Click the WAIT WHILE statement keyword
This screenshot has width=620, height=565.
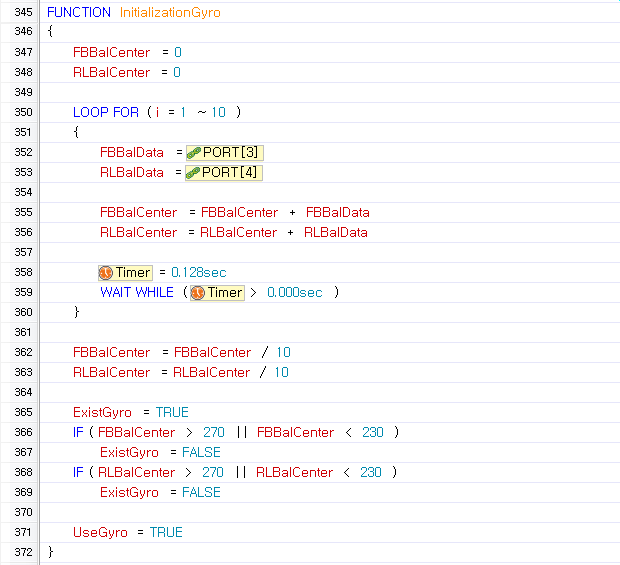(137, 292)
